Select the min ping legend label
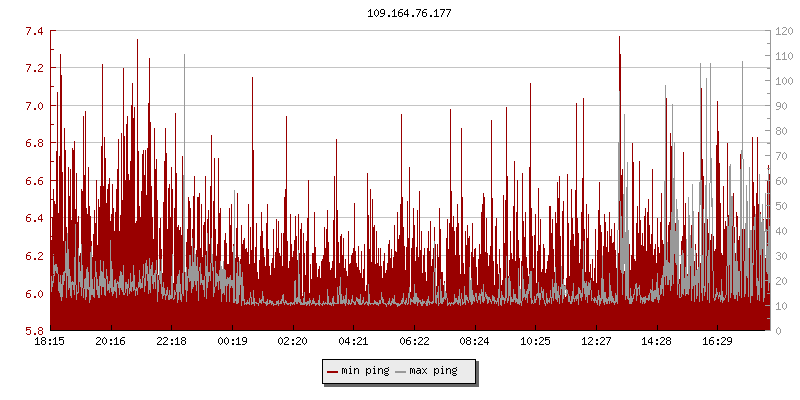Image resolution: width=800 pixels, height=400 pixels. point(365,372)
